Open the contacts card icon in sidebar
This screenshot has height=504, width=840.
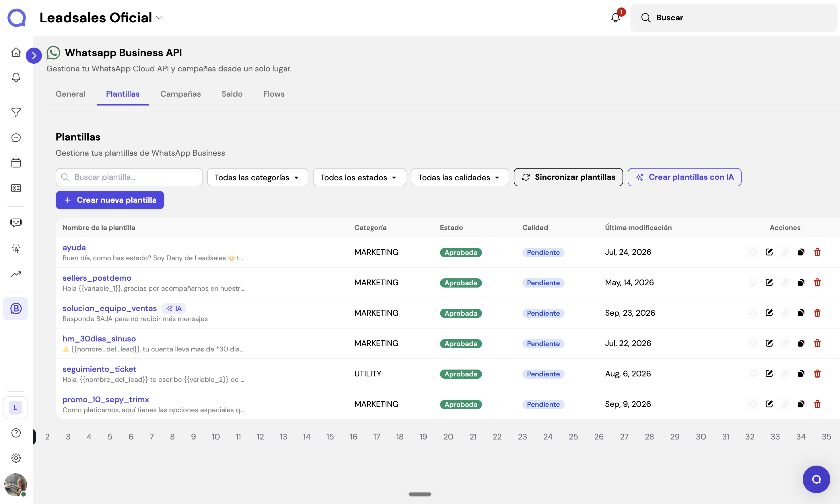point(16,188)
